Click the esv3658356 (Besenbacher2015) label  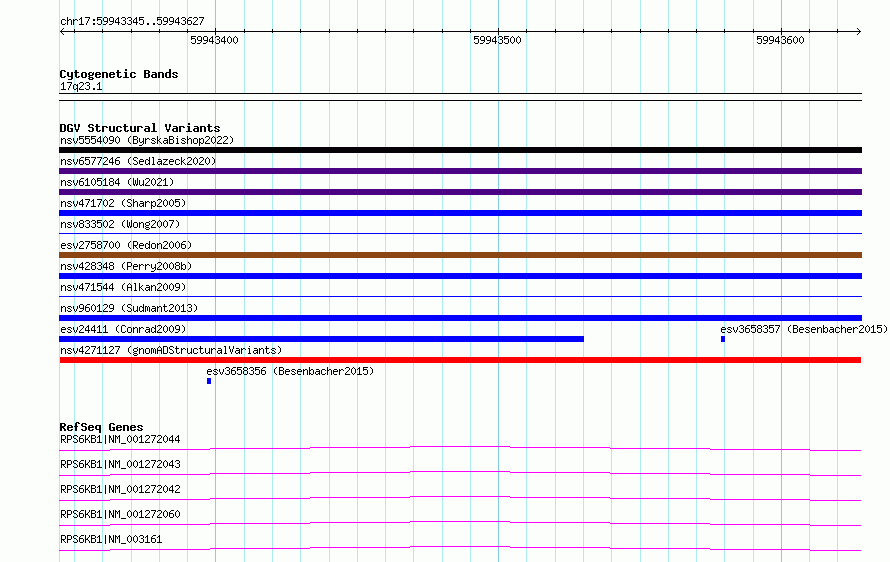tap(290, 371)
